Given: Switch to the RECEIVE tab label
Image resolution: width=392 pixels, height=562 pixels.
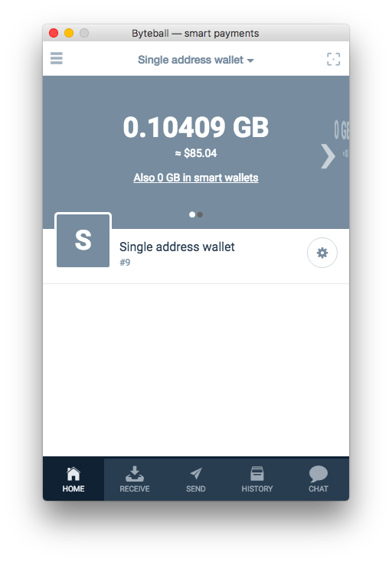Looking at the screenshot, I should point(135,488).
